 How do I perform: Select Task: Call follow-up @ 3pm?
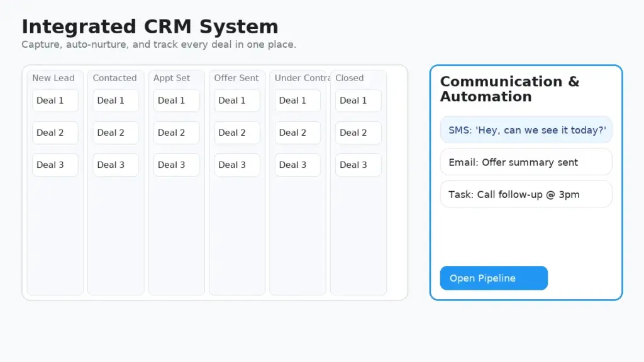526,194
